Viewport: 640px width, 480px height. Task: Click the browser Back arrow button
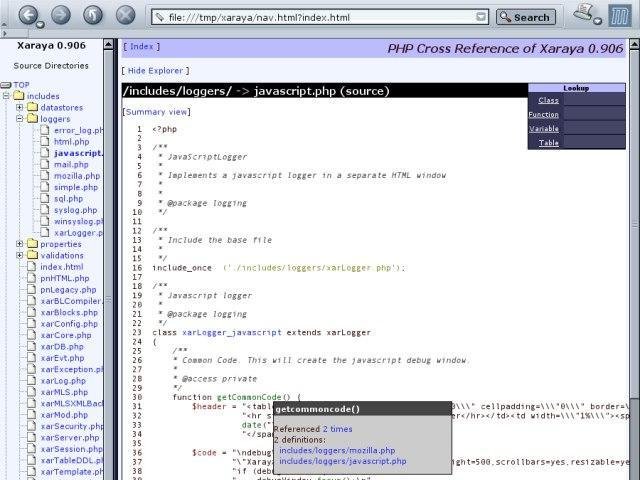[x=28, y=16]
